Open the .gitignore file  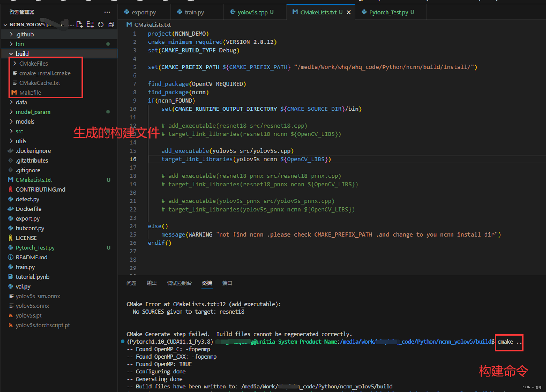point(59,170)
